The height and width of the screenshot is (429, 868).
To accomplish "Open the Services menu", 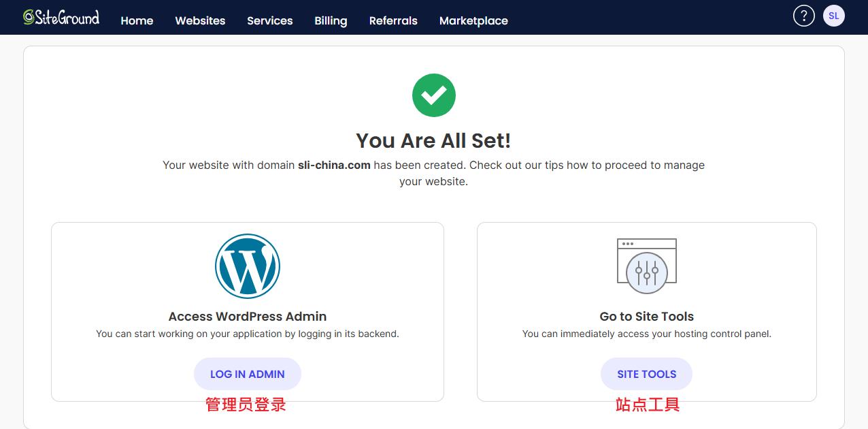I will click(x=269, y=20).
